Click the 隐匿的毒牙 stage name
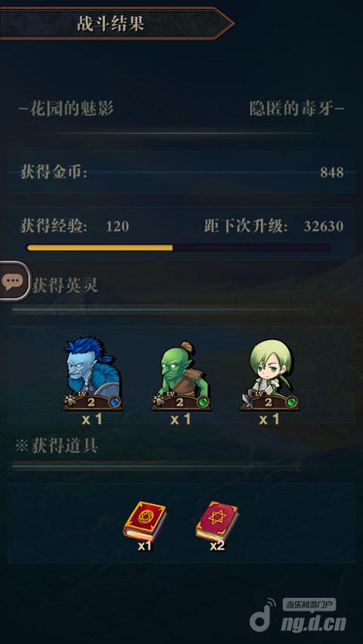 tap(296, 109)
